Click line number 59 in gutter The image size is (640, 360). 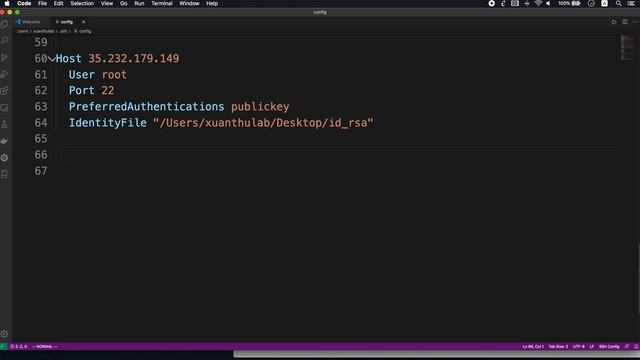41,42
